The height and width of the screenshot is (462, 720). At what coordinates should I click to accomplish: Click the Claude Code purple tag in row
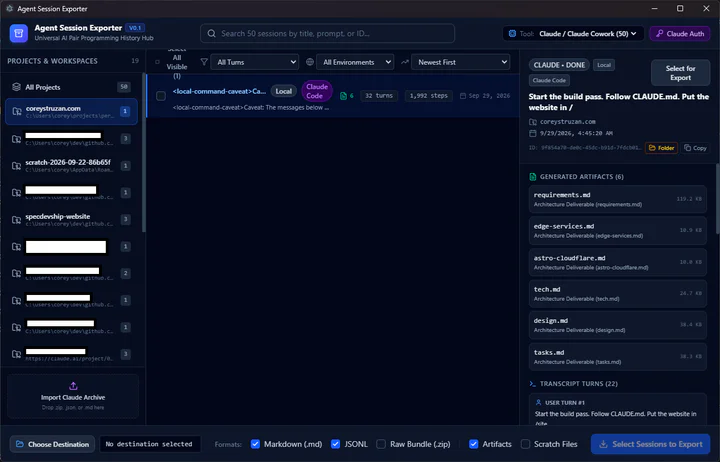(317, 91)
